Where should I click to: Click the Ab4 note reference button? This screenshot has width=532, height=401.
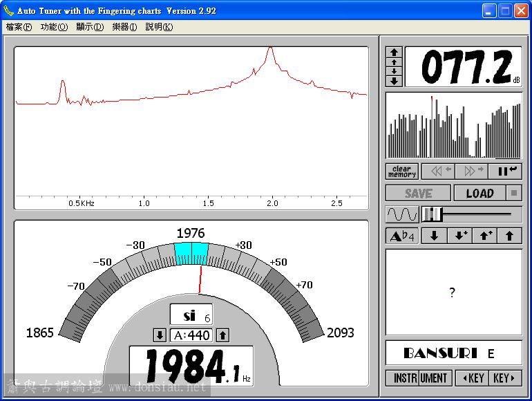click(401, 236)
